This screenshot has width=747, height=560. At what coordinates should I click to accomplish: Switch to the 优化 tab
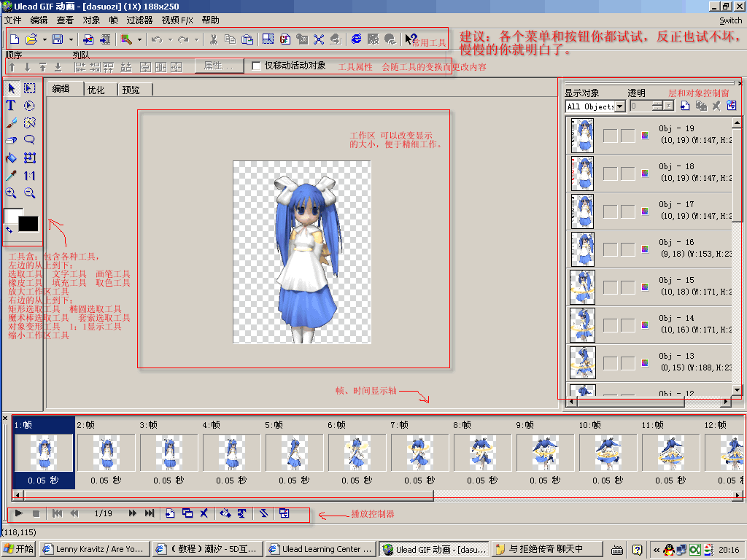point(96,90)
